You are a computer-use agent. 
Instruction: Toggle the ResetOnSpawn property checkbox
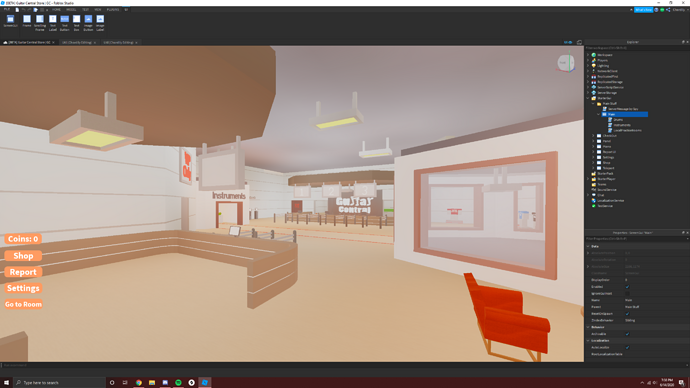point(628,314)
